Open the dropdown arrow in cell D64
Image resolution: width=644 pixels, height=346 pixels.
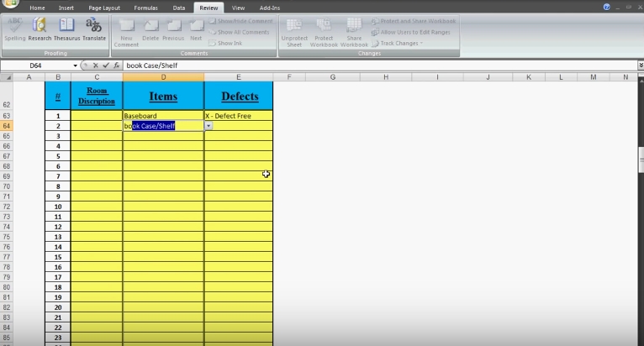click(x=209, y=126)
